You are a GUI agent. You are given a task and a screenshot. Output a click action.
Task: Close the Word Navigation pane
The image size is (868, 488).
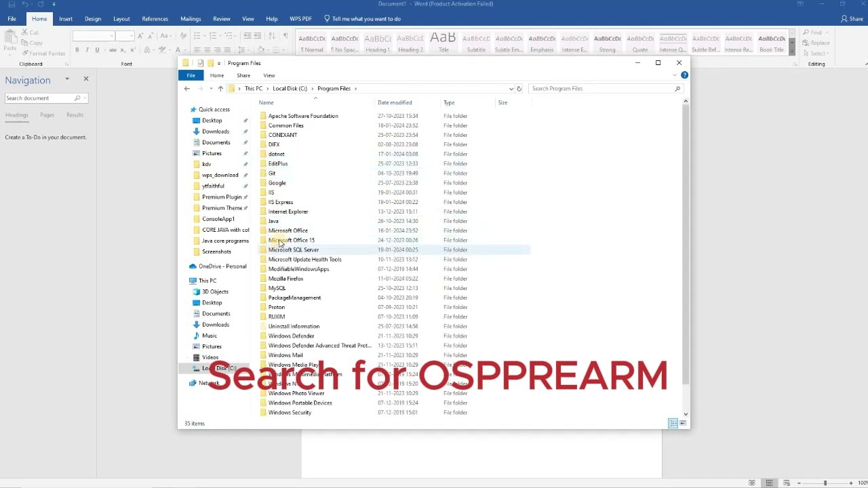click(86, 79)
